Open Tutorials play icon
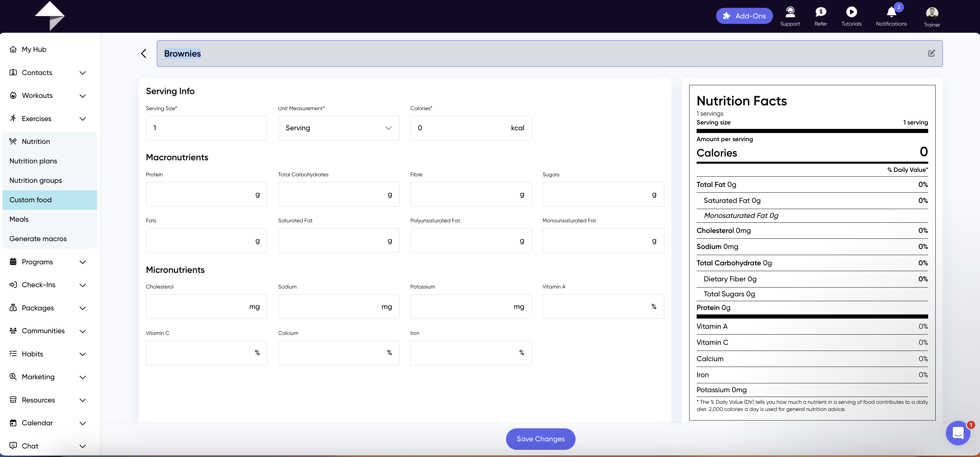 (x=851, y=12)
